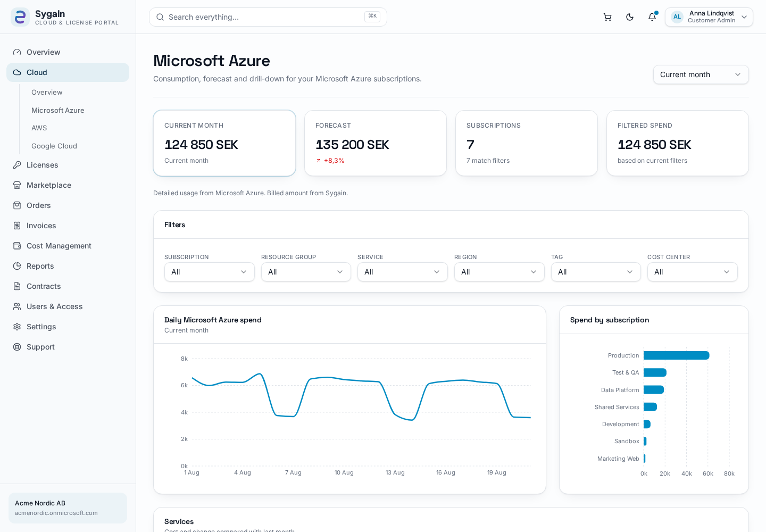Select the Forecast summary card
Screen dimensions: 766x532
click(x=376, y=143)
